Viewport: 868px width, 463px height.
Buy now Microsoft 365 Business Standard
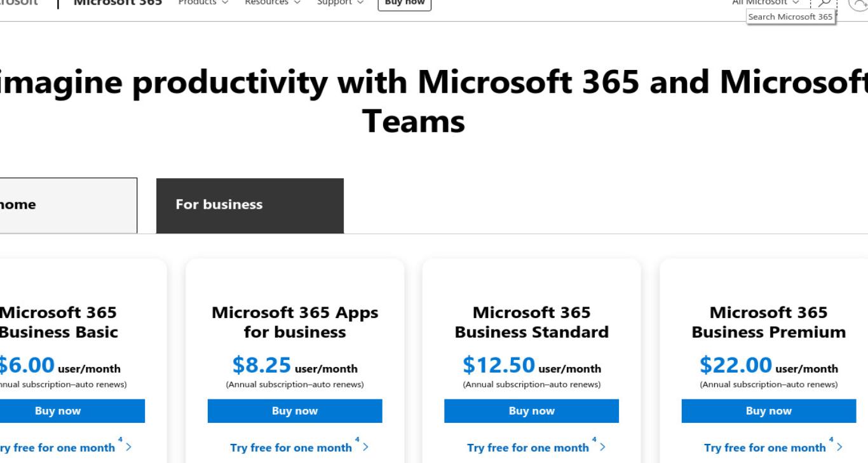tap(531, 411)
